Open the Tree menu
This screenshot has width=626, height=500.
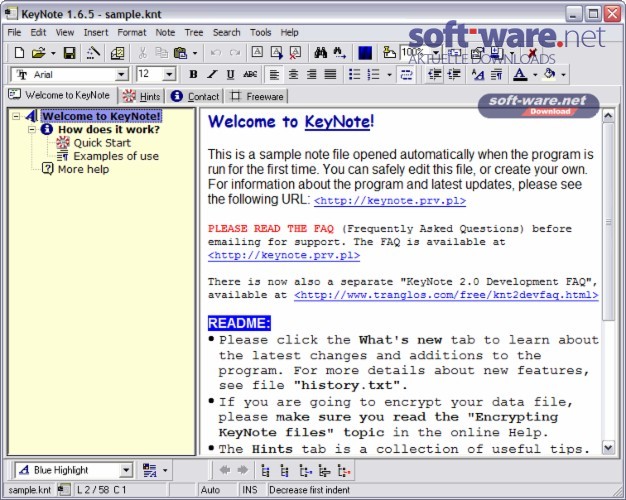[x=194, y=32]
